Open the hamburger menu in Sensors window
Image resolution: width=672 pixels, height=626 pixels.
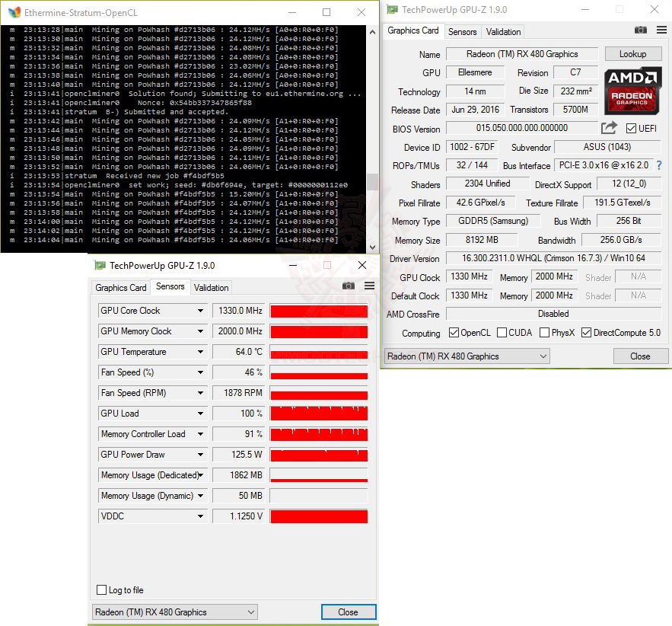tap(369, 286)
